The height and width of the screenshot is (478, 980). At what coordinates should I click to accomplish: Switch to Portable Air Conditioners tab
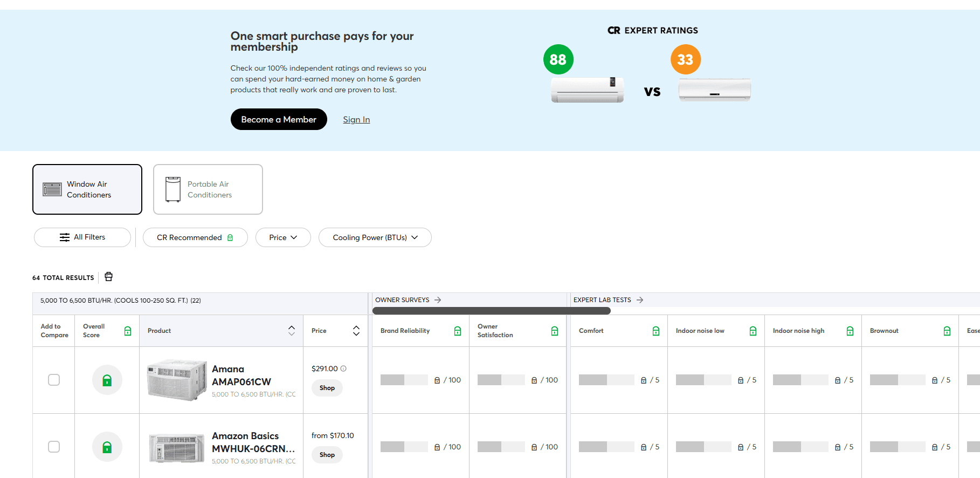pyautogui.click(x=208, y=189)
